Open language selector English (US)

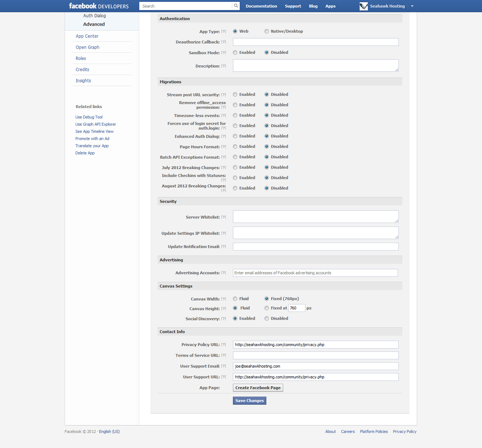point(109,431)
